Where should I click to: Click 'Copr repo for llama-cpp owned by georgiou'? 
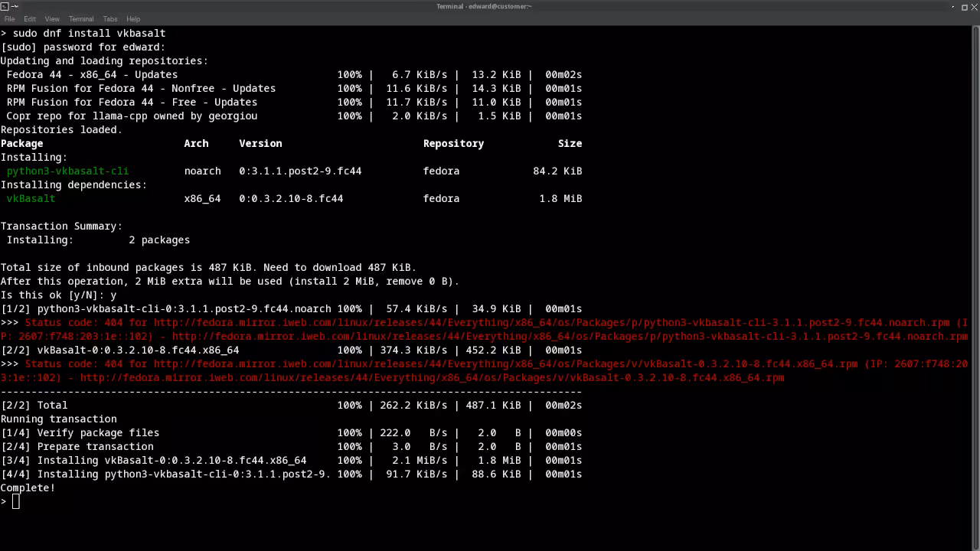132,116
